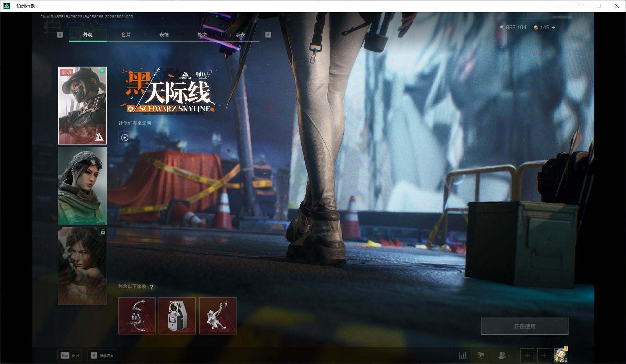Select the 联动 masked archer skin card
The width and height of the screenshot is (626, 364).
pyautogui.click(x=82, y=105)
